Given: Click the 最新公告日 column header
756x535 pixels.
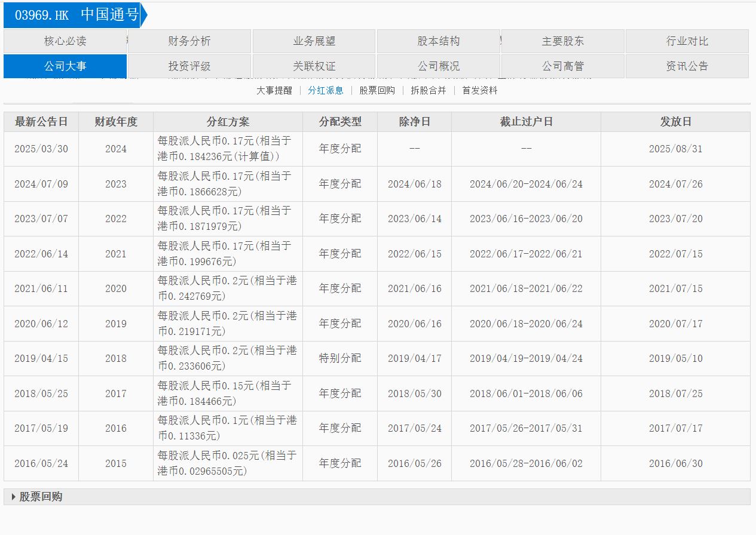Looking at the screenshot, I should coord(41,122).
